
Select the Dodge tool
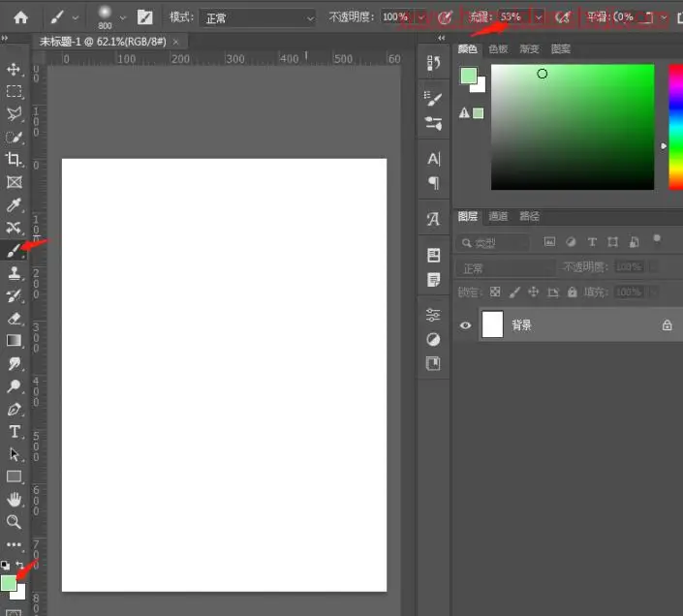pos(14,386)
